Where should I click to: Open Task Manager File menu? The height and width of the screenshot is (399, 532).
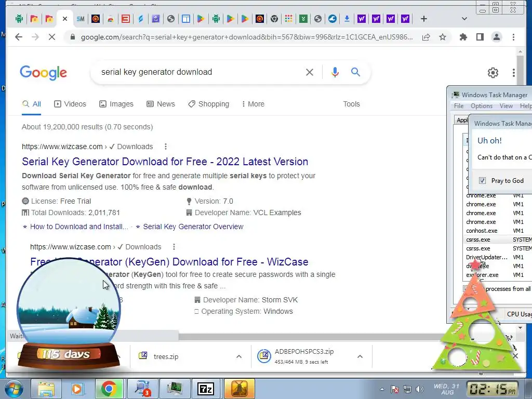click(459, 106)
